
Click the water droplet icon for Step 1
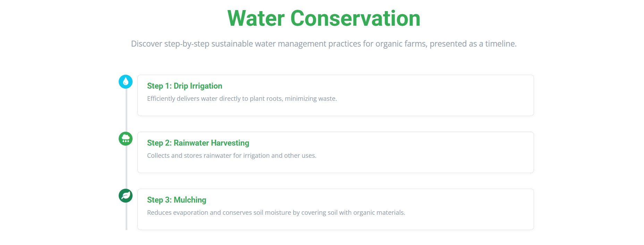[x=126, y=82]
